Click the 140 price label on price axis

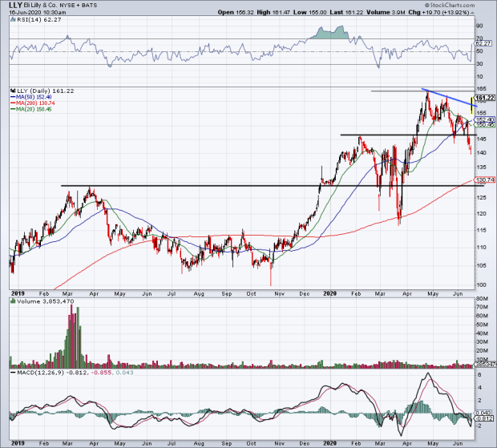click(481, 153)
